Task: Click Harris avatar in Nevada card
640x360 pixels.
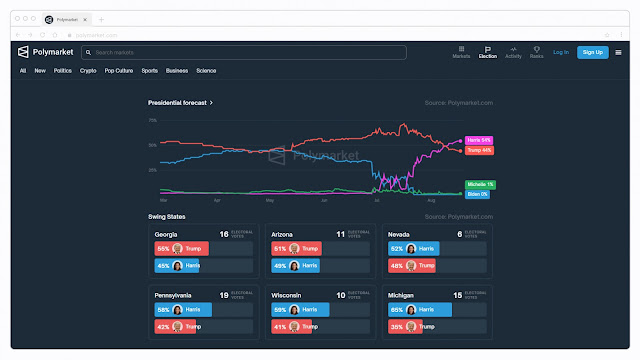Action: point(411,249)
